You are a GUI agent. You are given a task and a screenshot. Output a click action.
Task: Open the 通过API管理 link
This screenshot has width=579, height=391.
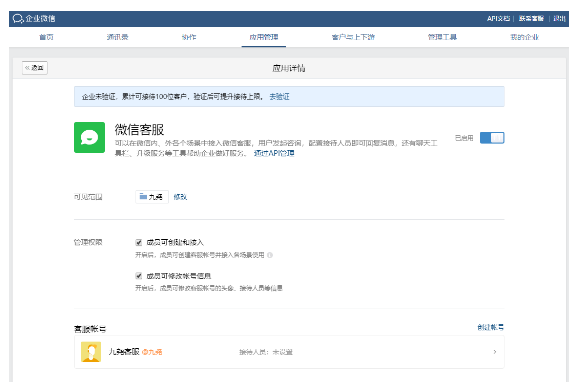[x=274, y=153]
